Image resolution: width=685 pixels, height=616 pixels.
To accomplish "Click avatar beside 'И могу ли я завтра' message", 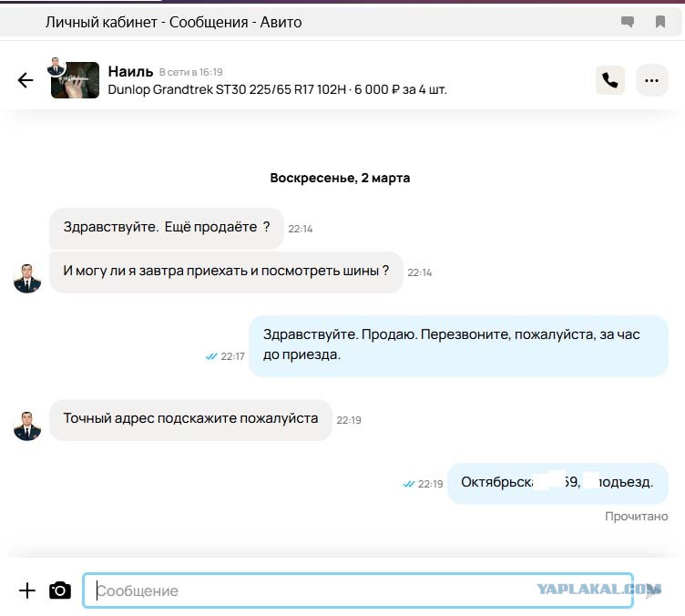I will click(27, 278).
